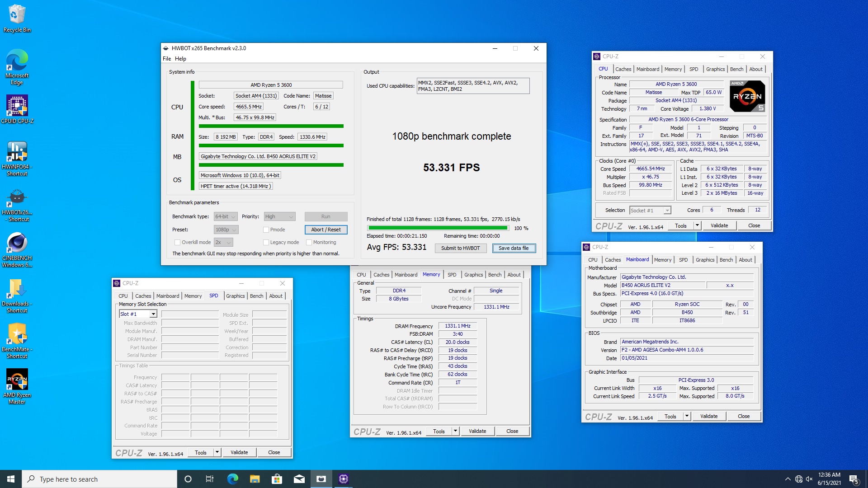
Task: Open BenchMate shortcut on desktop
Action: [x=17, y=341]
